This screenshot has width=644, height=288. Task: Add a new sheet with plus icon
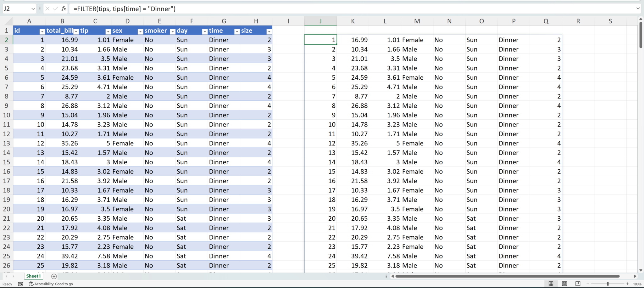pyautogui.click(x=54, y=276)
